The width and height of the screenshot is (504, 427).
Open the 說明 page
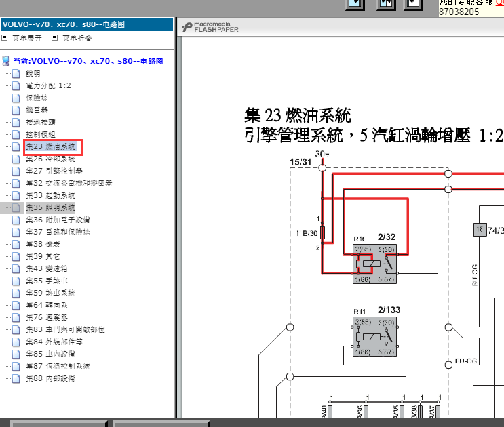click(x=33, y=73)
